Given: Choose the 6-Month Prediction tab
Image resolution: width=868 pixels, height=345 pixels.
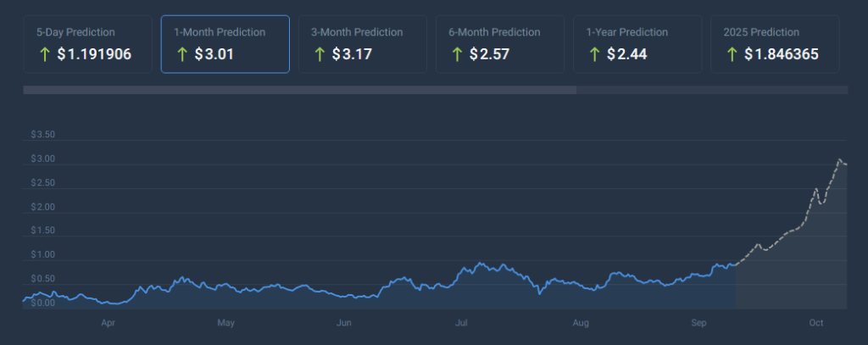Looking at the screenshot, I should point(500,44).
